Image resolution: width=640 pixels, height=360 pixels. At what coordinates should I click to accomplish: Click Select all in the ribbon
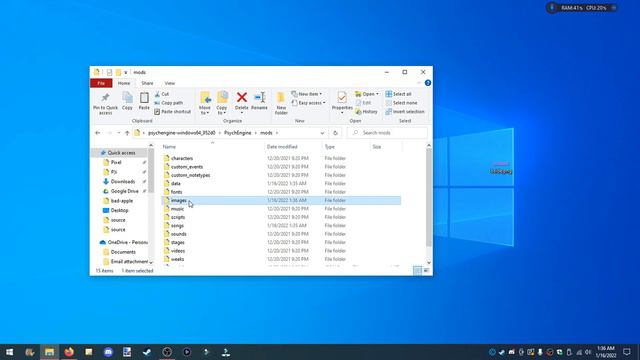398,94
